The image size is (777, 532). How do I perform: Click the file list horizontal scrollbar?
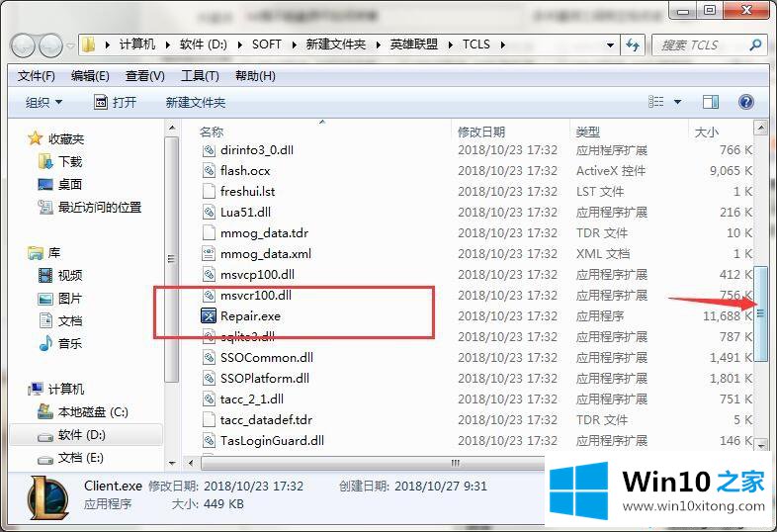pos(373,463)
